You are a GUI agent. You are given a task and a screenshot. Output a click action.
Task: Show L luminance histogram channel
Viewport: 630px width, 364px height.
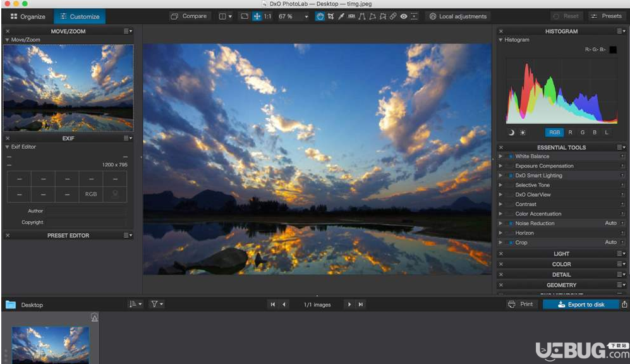coord(607,132)
